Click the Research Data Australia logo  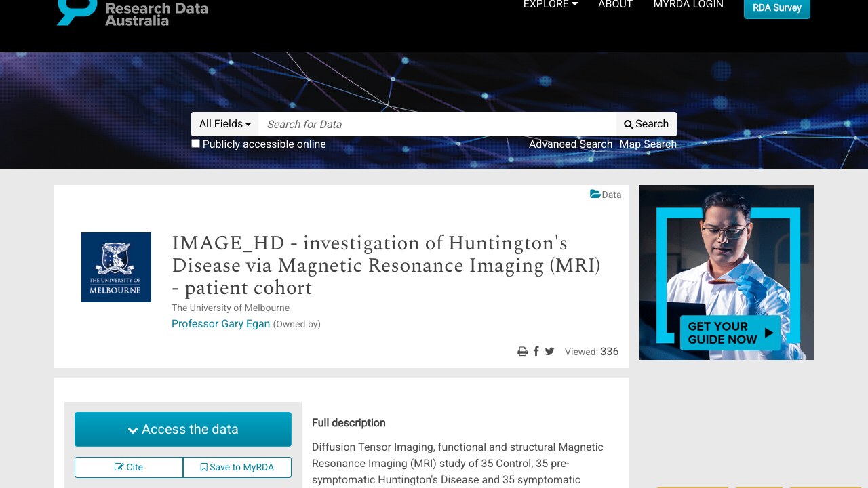133,12
